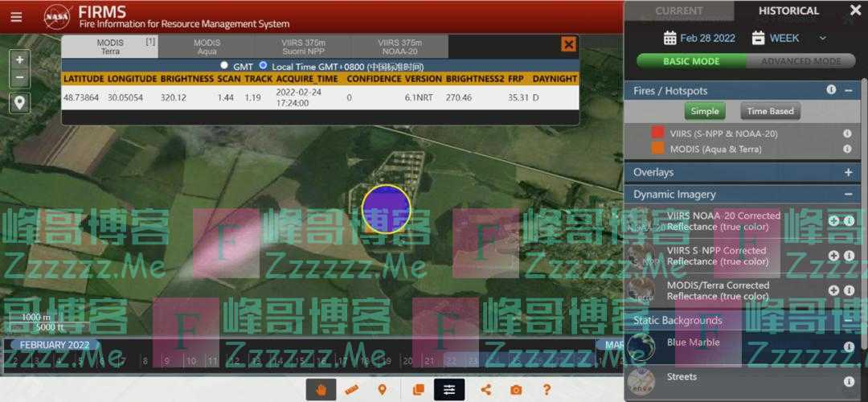Show info for Streets background
Screen dimensions: 868x402
850,382
